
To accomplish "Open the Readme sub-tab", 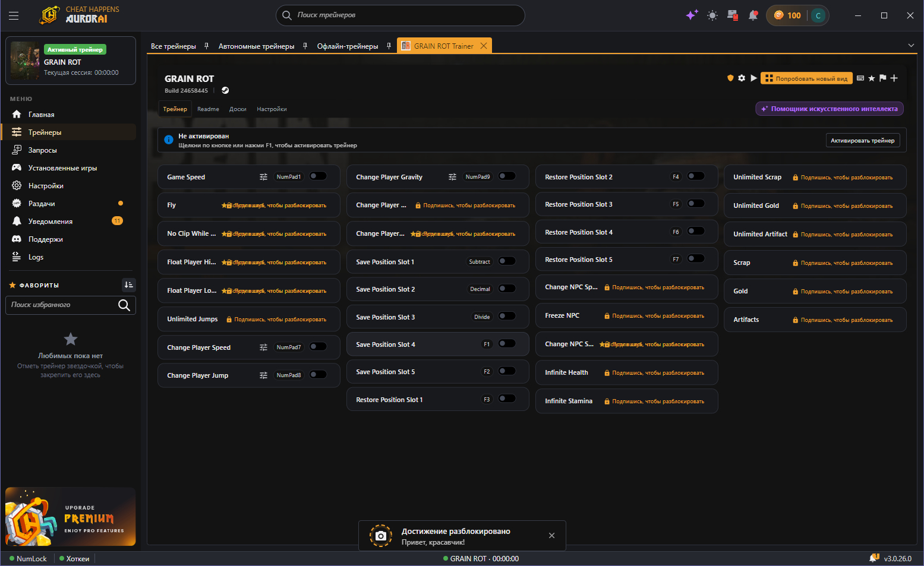I will coord(208,109).
